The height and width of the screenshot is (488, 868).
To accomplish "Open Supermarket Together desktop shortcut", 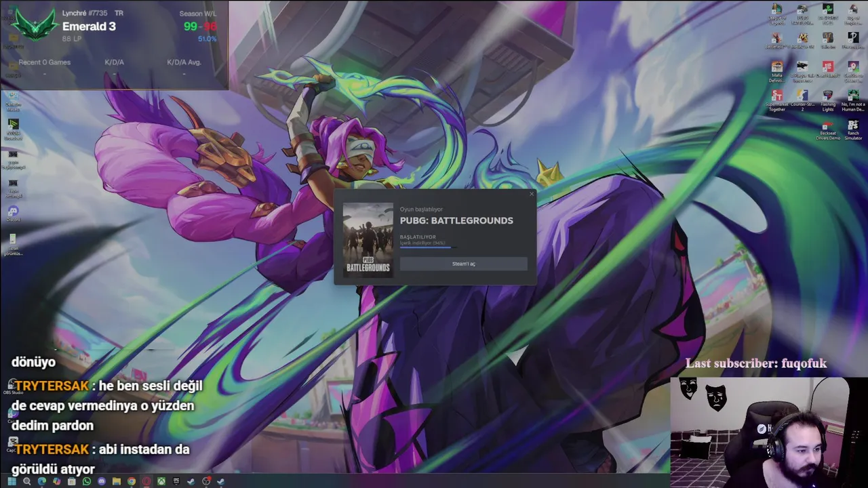I will 777,100.
